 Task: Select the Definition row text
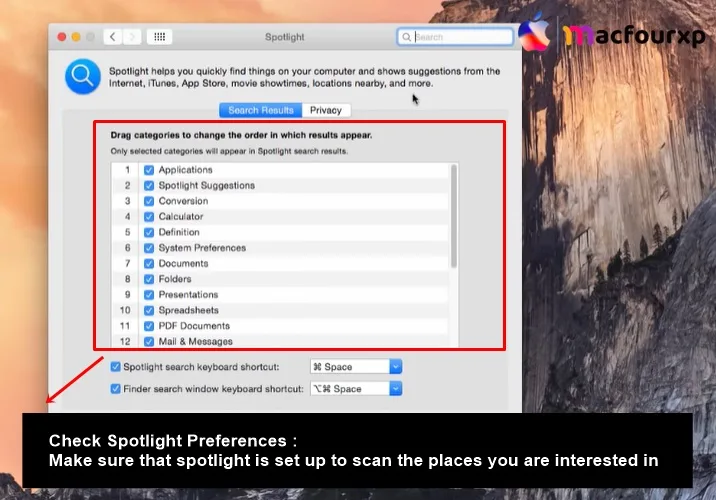point(179,232)
